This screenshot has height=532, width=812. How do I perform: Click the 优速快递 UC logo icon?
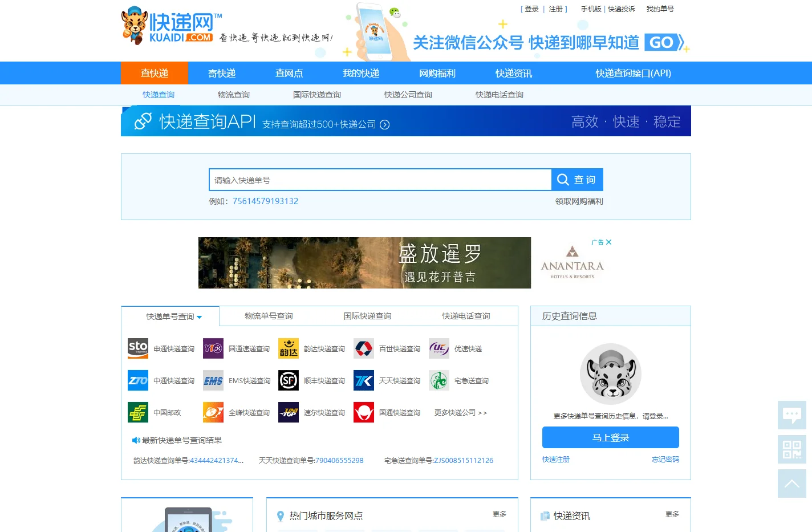439,348
